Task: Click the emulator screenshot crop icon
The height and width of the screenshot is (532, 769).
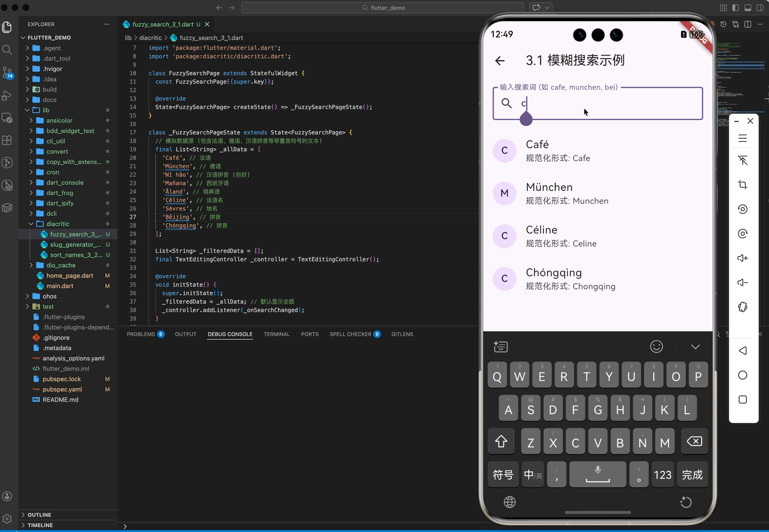Action: coord(743,185)
